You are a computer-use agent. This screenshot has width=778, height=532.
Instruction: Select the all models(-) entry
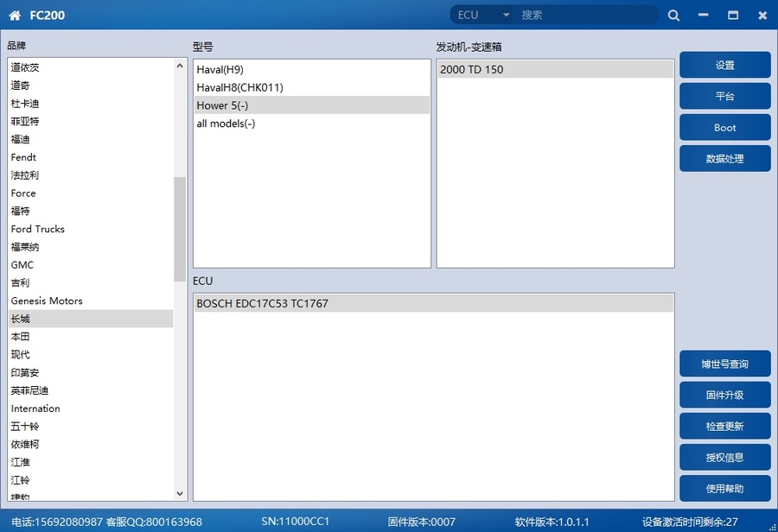(x=311, y=123)
